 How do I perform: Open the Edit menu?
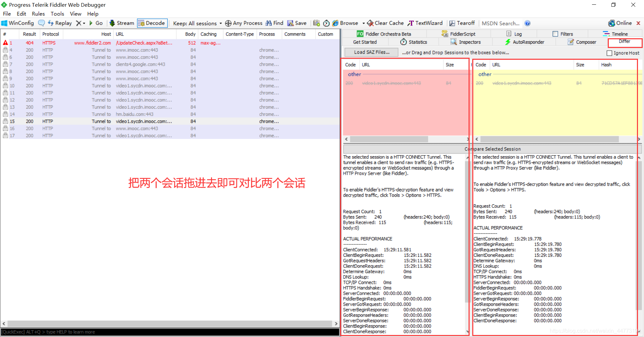tap(21, 14)
